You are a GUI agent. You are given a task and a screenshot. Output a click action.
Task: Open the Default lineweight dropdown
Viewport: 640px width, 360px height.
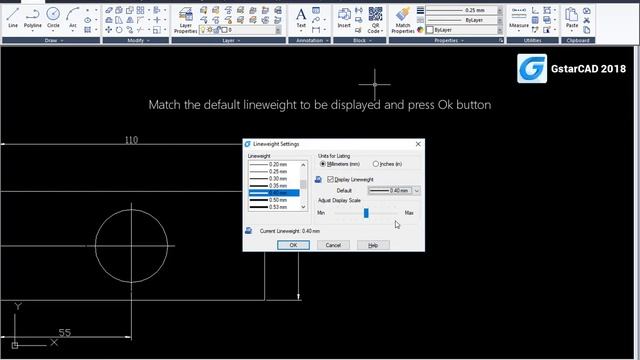[416, 191]
